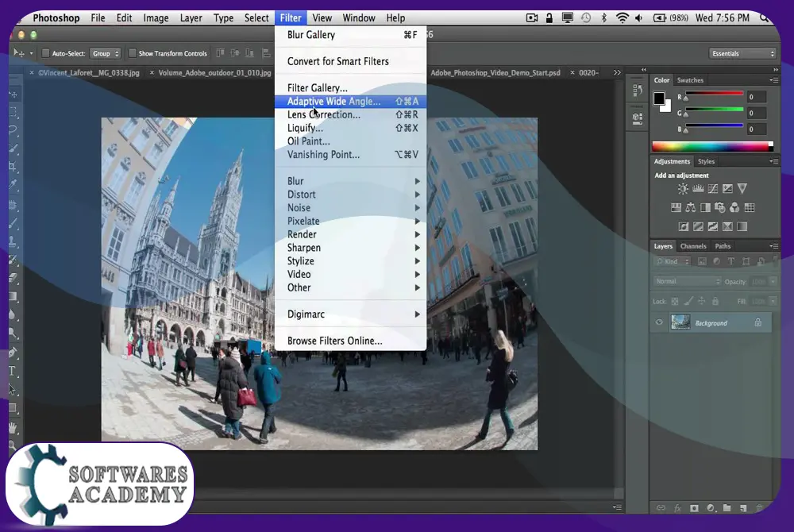The image size is (794, 532).
Task: Toggle type layer filter in Layers
Action: (730, 261)
